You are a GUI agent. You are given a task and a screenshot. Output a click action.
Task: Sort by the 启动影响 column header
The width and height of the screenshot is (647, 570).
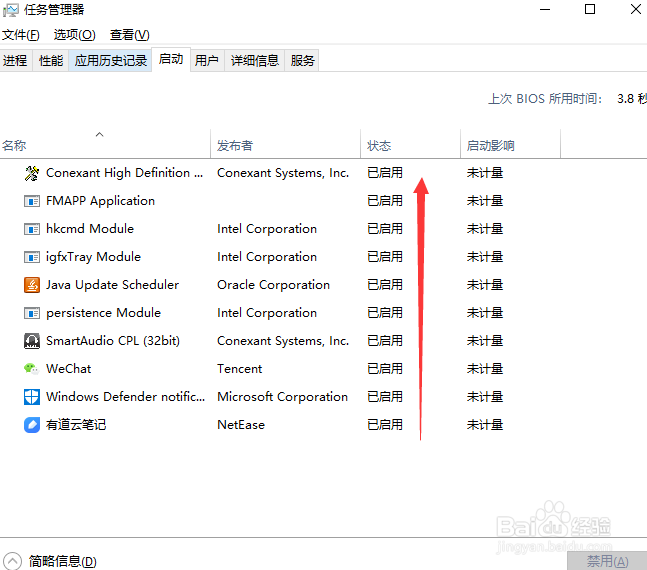pyautogui.click(x=510, y=144)
